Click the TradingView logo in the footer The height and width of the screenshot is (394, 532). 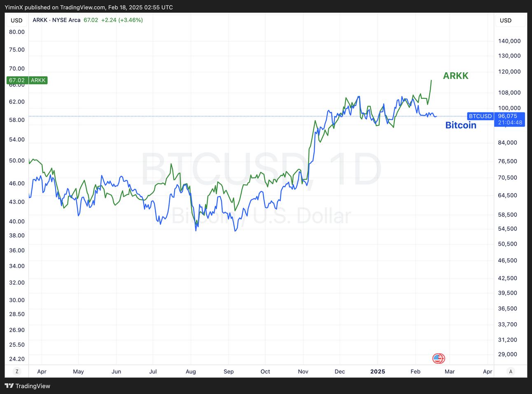point(27,386)
